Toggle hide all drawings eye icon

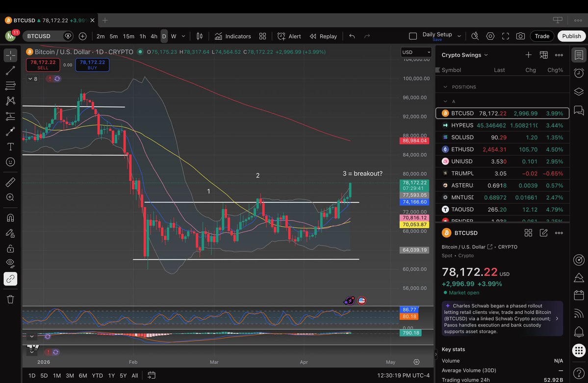click(x=10, y=263)
